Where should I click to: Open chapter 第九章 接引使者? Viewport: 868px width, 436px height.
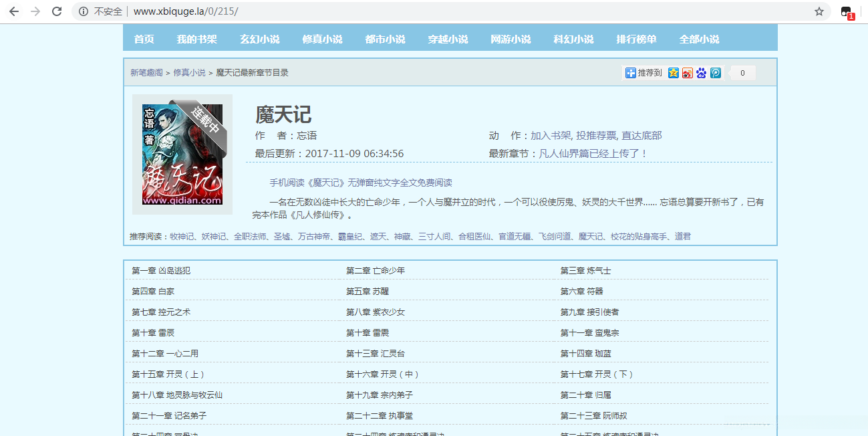[590, 312]
